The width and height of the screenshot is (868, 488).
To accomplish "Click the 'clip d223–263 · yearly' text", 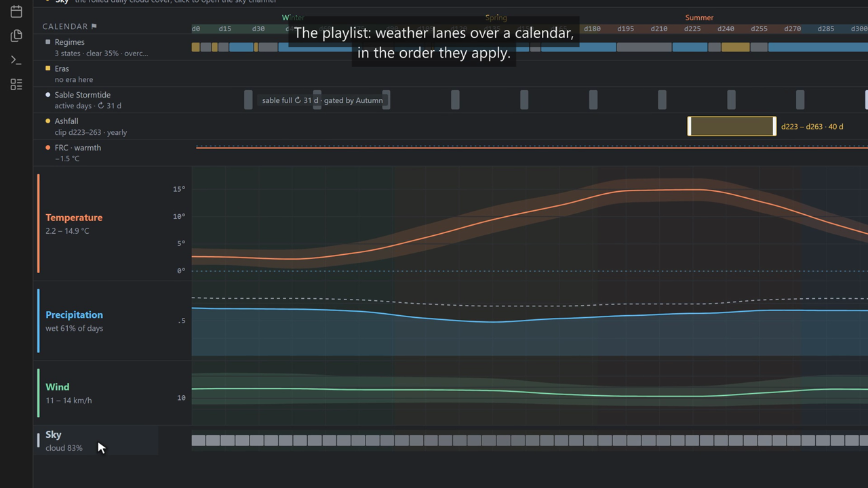I will (91, 132).
